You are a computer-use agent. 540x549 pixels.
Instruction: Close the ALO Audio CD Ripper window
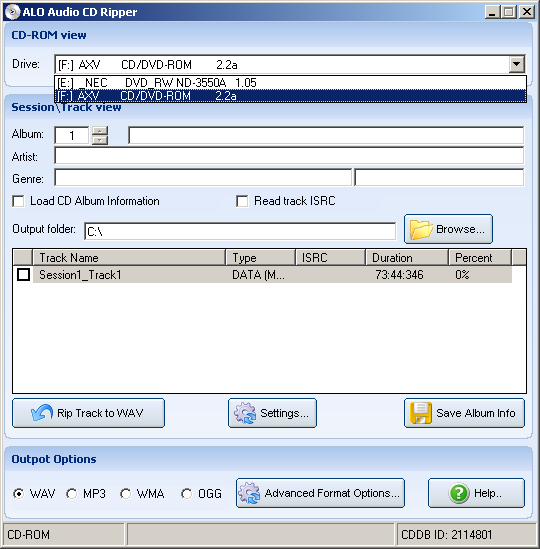pos(527,12)
